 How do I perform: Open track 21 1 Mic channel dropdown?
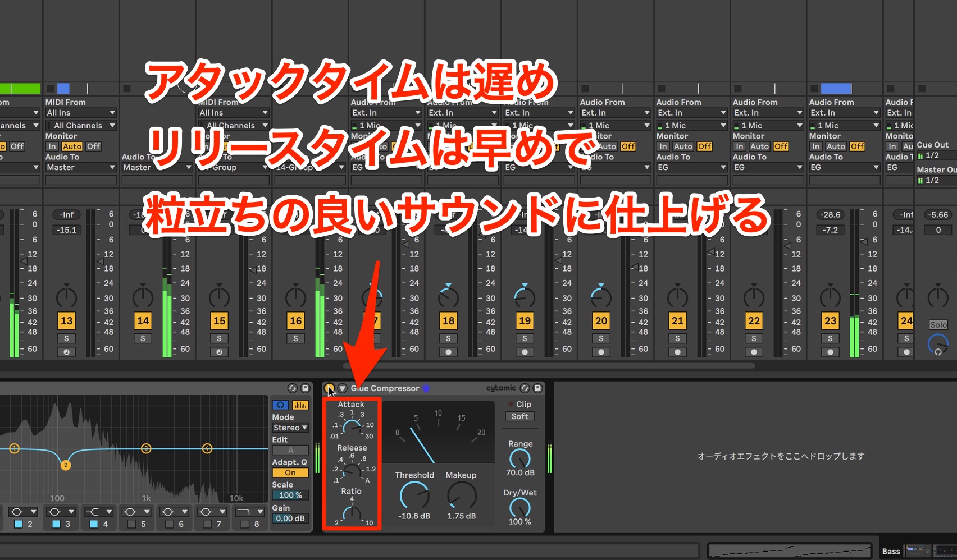tap(692, 126)
